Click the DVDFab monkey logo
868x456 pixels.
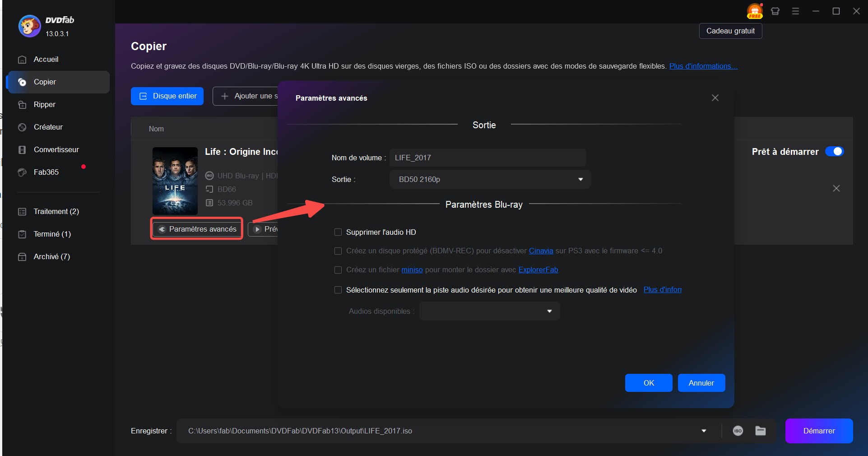click(29, 26)
